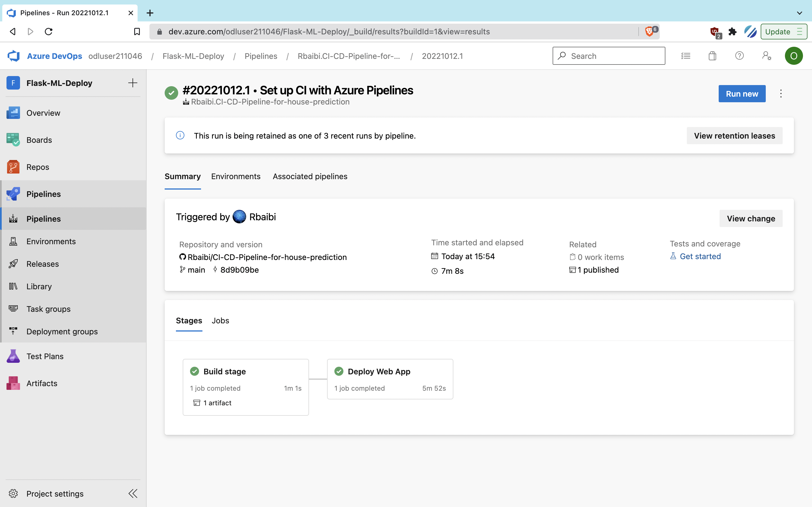Bookmark this page in the address bar
Screen dimensions: 812x507
coord(136,32)
